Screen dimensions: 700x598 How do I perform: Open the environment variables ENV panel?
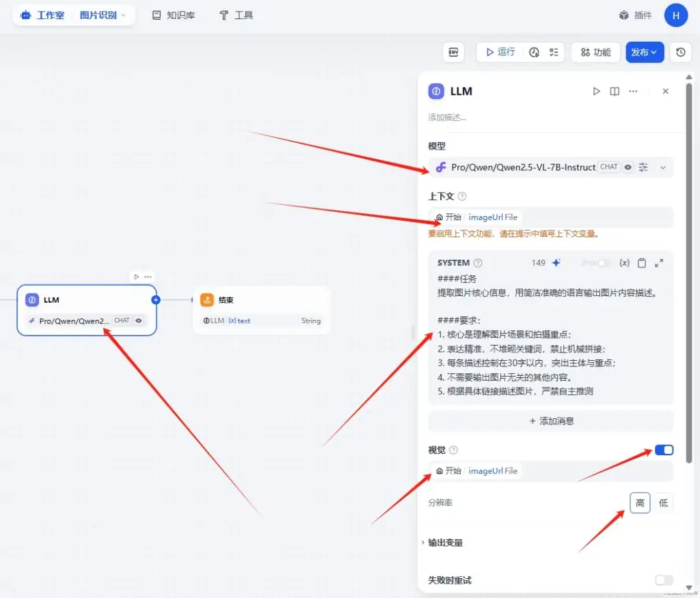[454, 53]
